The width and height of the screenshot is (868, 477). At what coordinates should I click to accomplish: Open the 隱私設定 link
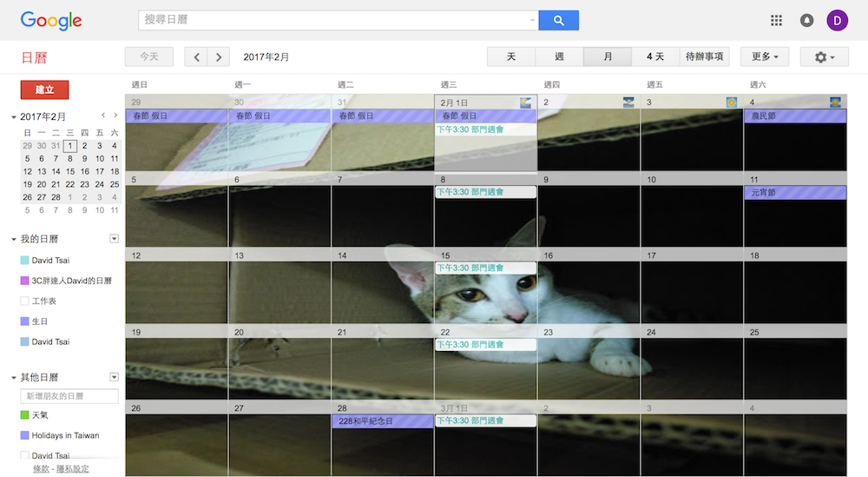click(x=71, y=469)
